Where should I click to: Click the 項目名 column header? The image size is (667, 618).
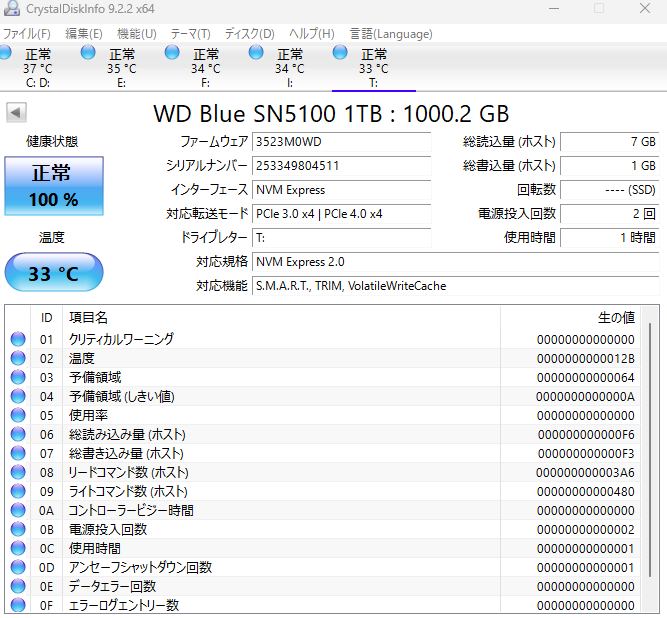281,318
